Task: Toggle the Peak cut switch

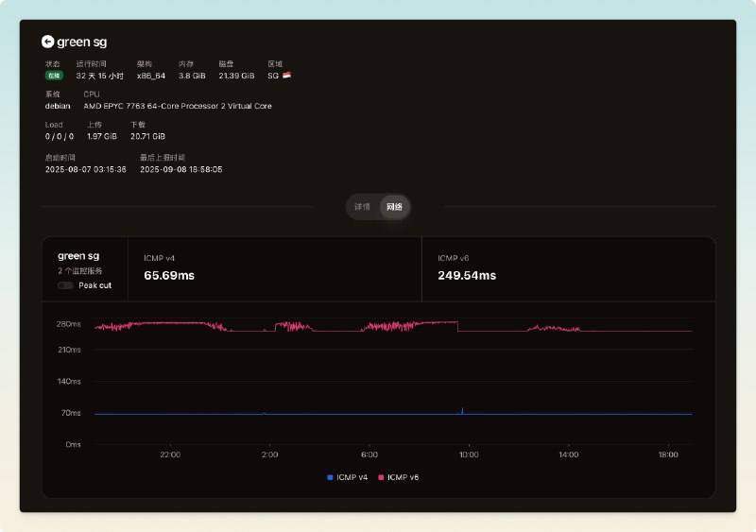Action: [x=65, y=284]
